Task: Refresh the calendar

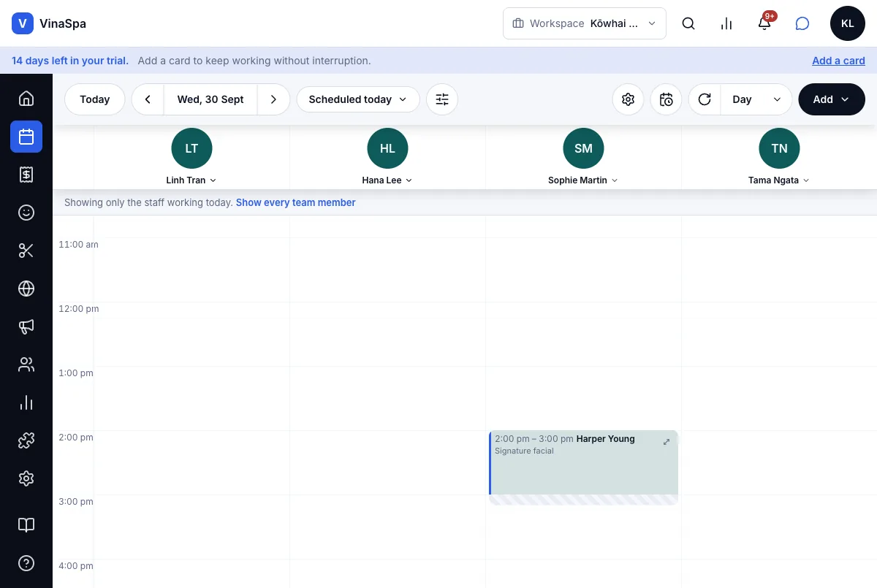Action: (705, 99)
